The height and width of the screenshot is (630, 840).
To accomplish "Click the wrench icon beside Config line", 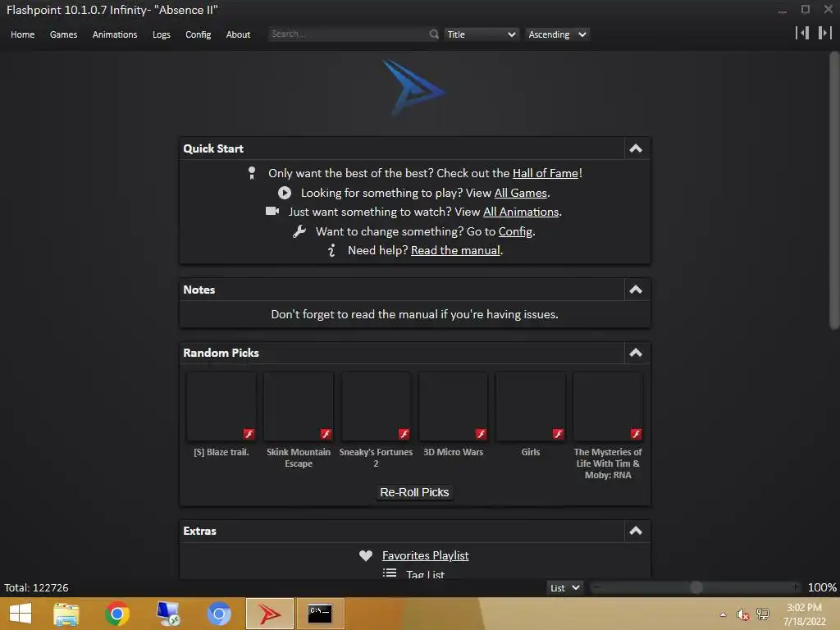I will coord(299,231).
